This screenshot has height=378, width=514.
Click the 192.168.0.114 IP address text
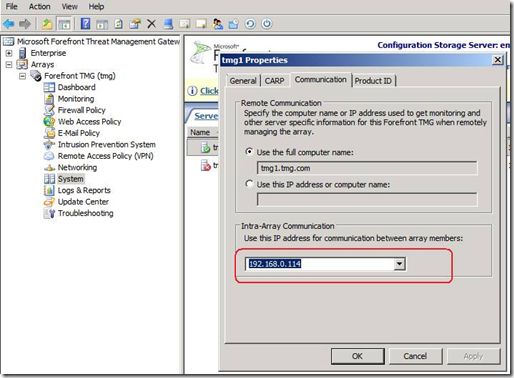(x=275, y=264)
